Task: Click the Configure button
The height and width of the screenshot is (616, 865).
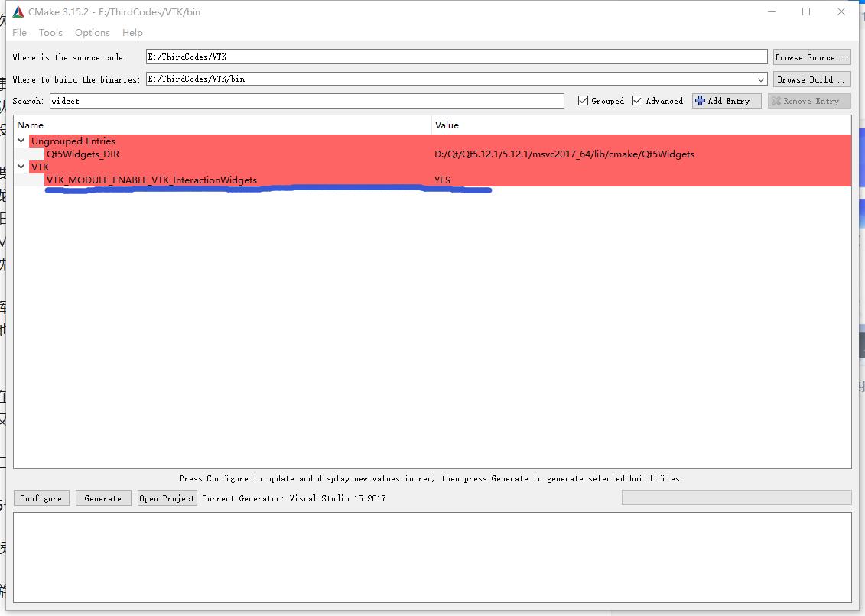Action: pos(41,498)
